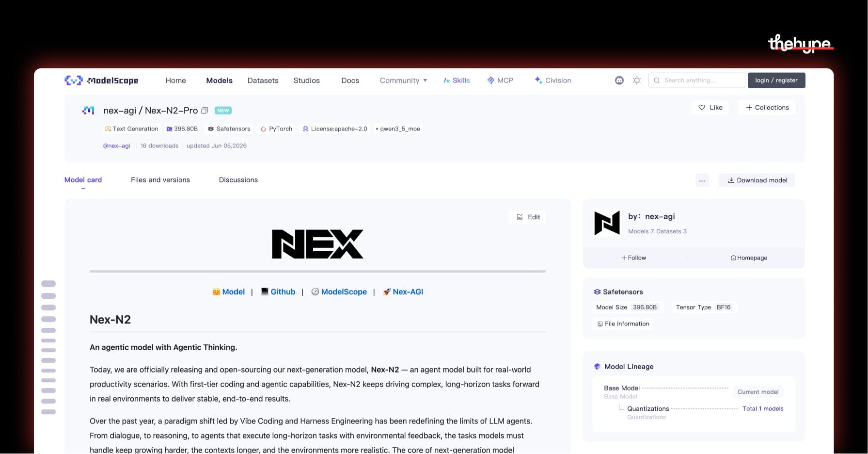This screenshot has height=454, width=868.
Task: Follow the nex-agi organization
Action: [634, 258]
